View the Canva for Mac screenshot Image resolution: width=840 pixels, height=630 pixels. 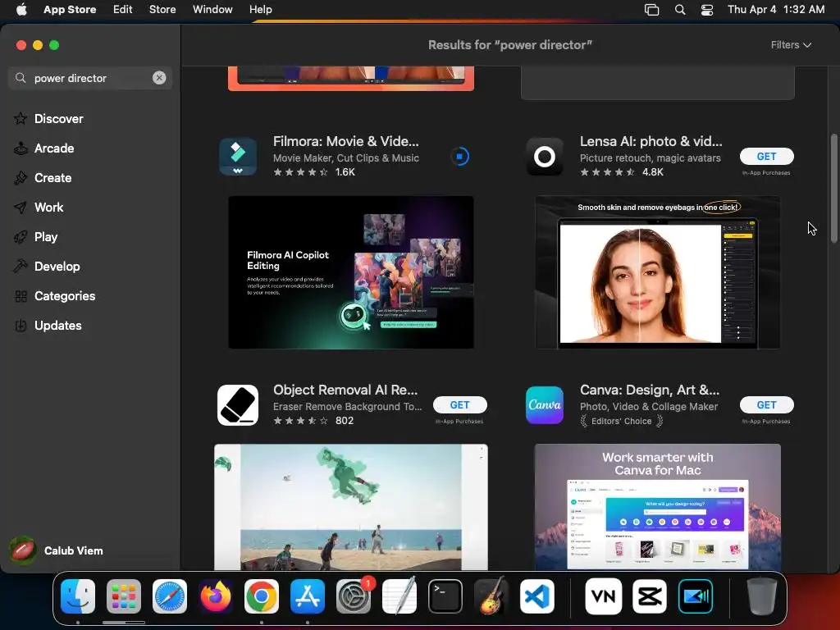pos(657,507)
